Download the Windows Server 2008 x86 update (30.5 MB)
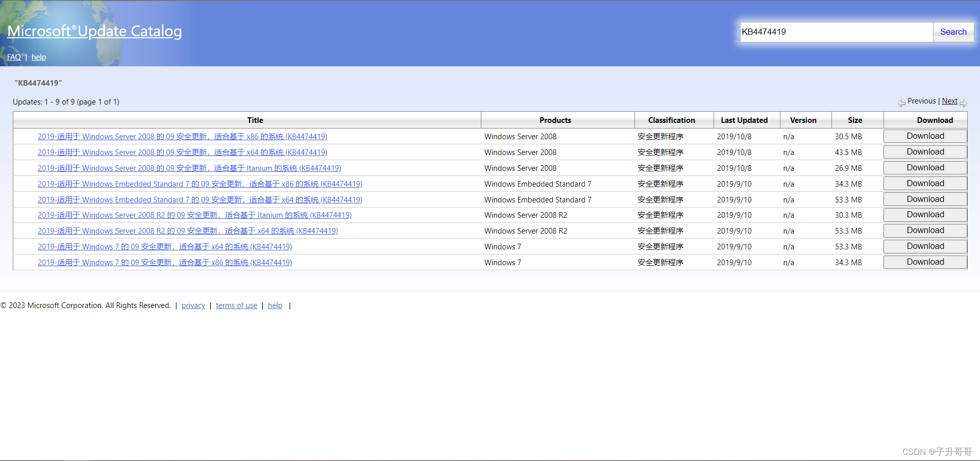 pyautogui.click(x=925, y=136)
